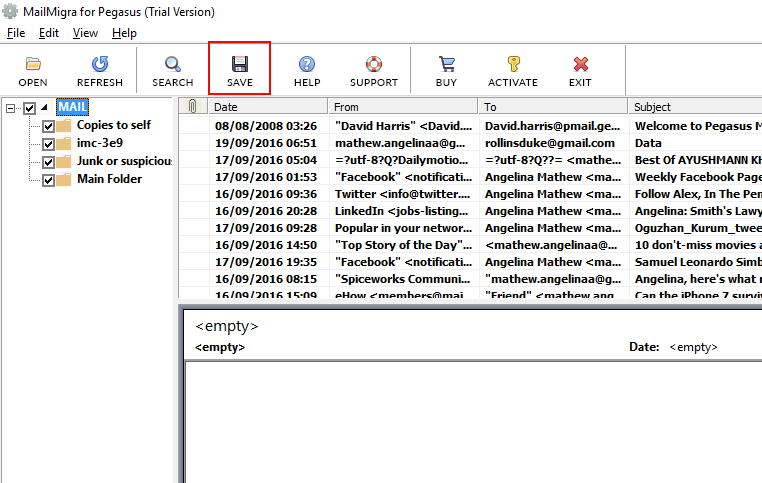Click the Junk or suspicious folder icon
This screenshot has width=762, height=483.
pos(64,162)
